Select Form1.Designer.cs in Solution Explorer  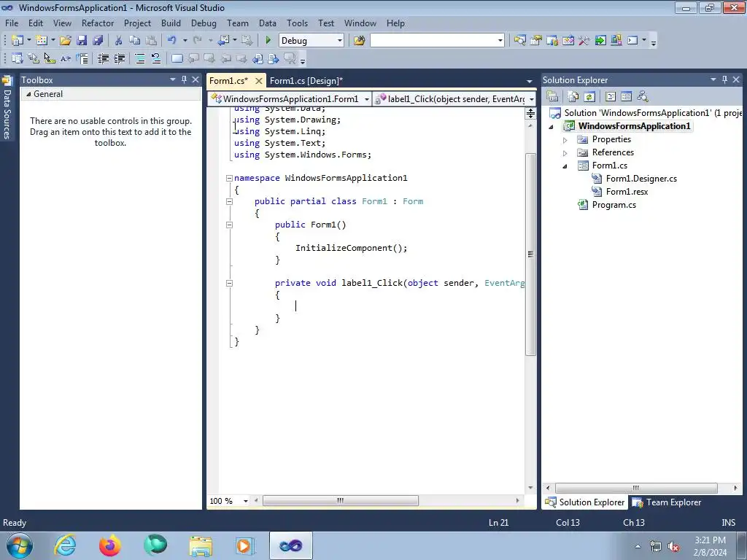(x=641, y=179)
